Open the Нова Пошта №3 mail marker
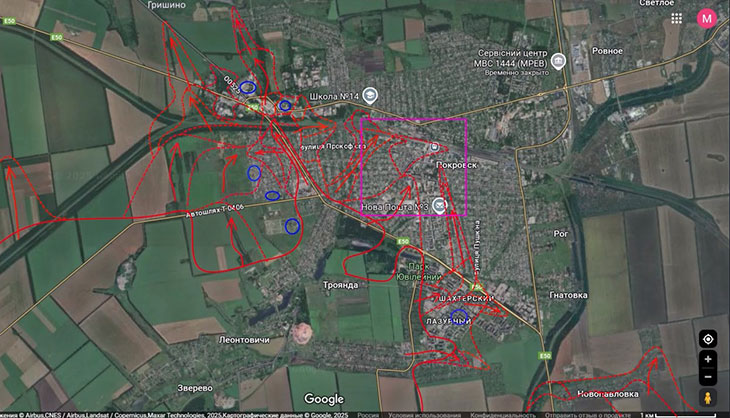 pos(439,205)
